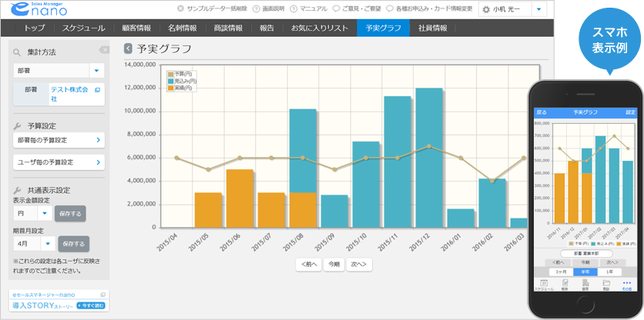The height and width of the screenshot is (320, 644).
Task: Open the 商談情報 tab
Action: pyautogui.click(x=228, y=28)
